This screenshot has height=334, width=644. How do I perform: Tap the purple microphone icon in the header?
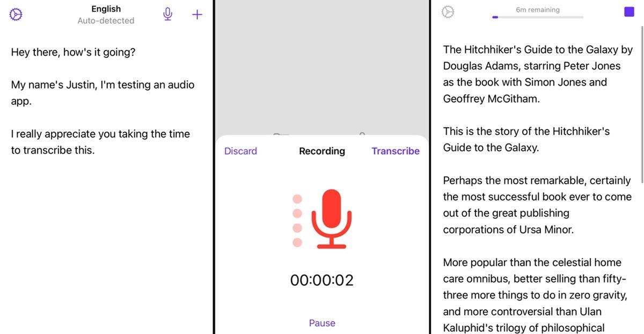point(167,14)
